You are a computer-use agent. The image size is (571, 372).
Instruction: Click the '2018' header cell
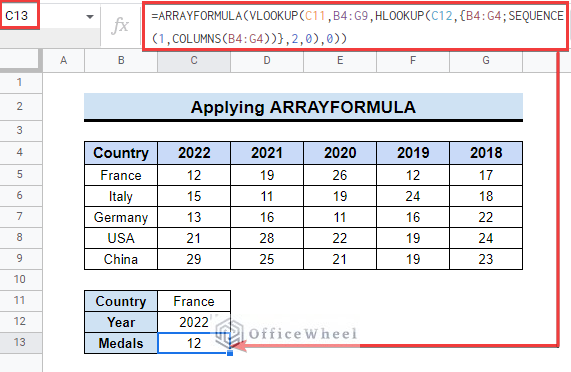[x=486, y=153]
